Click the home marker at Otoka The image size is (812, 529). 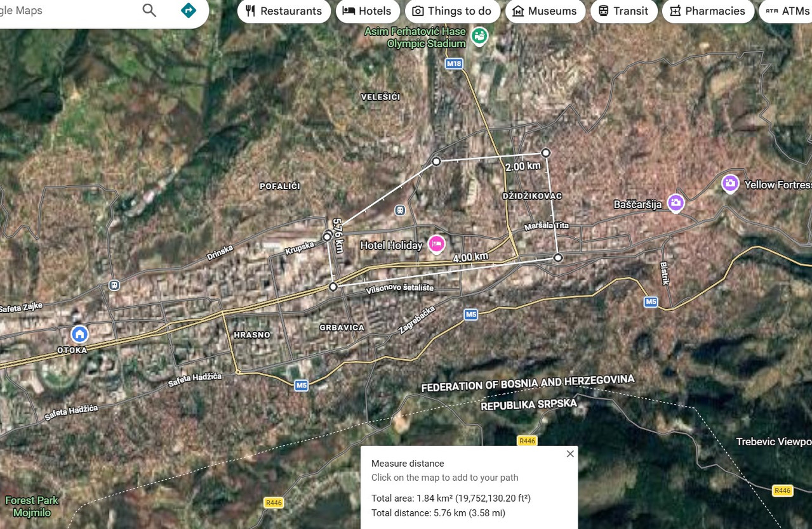[79, 334]
